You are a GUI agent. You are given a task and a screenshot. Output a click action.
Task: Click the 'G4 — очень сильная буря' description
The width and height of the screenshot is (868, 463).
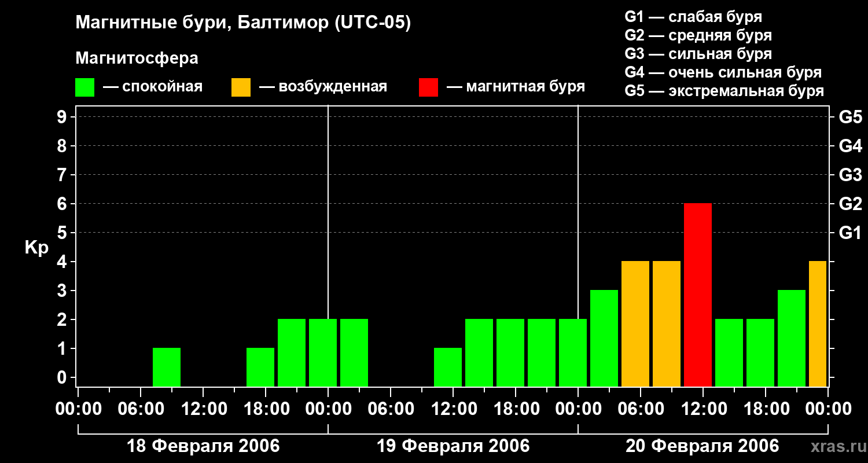pos(723,72)
